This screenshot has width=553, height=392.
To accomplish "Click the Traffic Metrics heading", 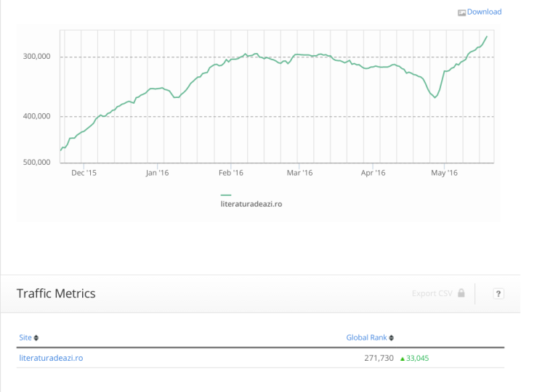I will click(x=56, y=293).
